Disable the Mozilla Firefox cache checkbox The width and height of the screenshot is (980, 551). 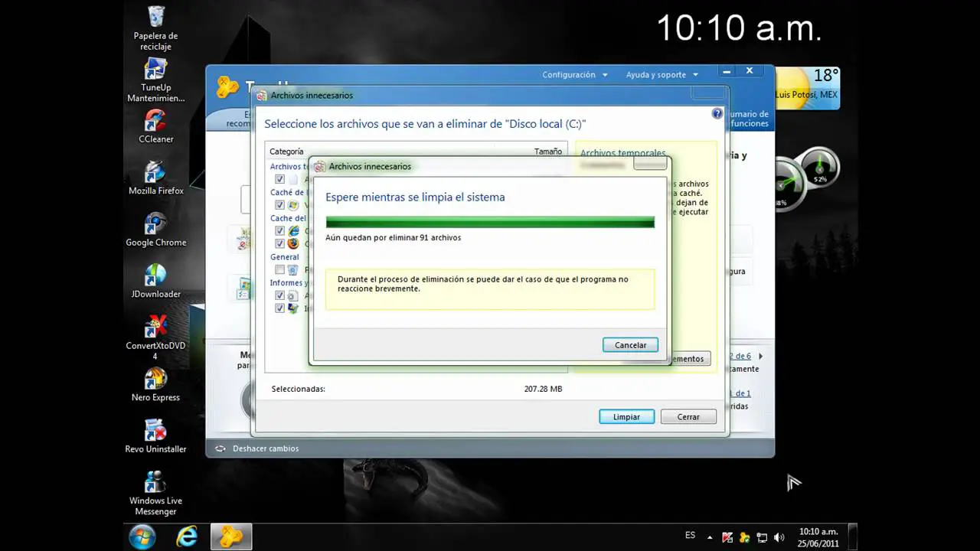(x=279, y=243)
